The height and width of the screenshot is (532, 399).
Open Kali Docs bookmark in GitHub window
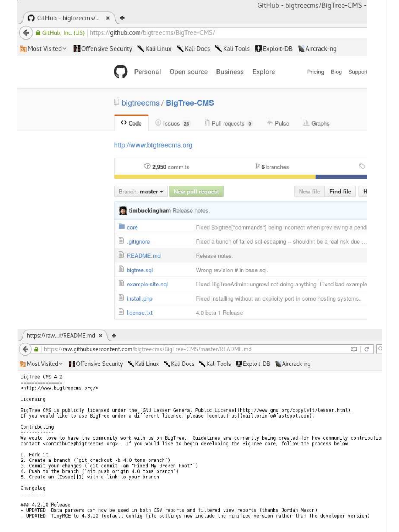tap(193, 49)
